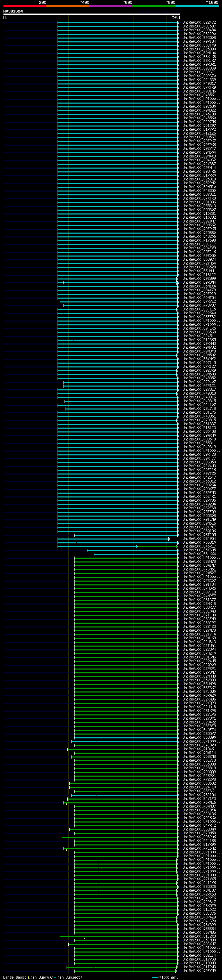Open the UniRef100_Q7XTK9 hit

199,88
